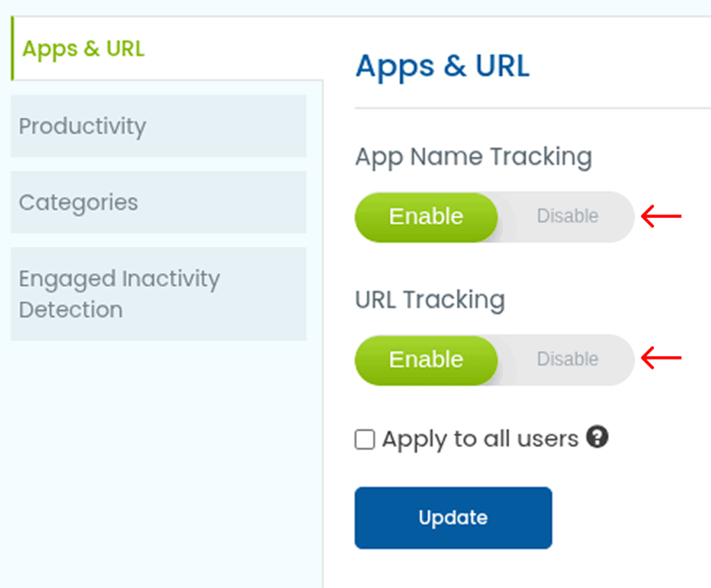The width and height of the screenshot is (711, 588).
Task: Disable URL Tracking
Action: 567,360
